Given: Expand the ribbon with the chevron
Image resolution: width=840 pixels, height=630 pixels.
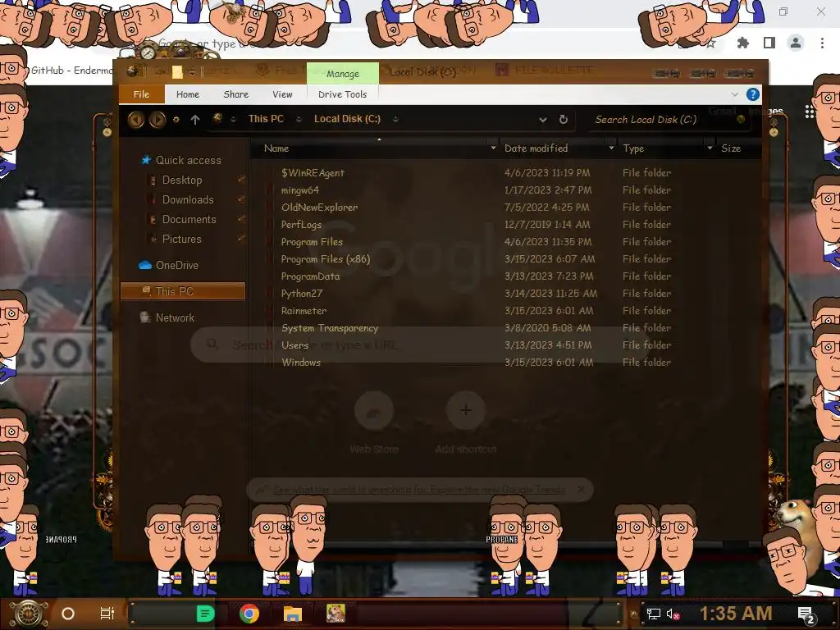Looking at the screenshot, I should pyautogui.click(x=734, y=94).
